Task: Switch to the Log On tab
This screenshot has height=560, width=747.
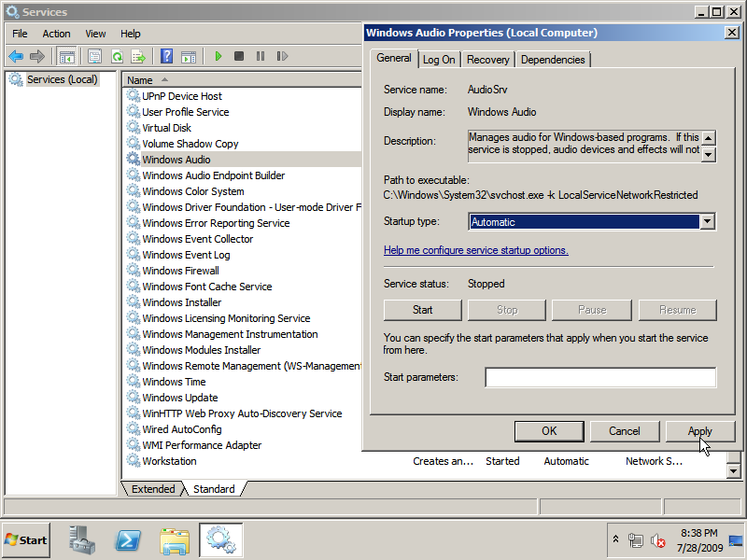Action: [x=439, y=60]
